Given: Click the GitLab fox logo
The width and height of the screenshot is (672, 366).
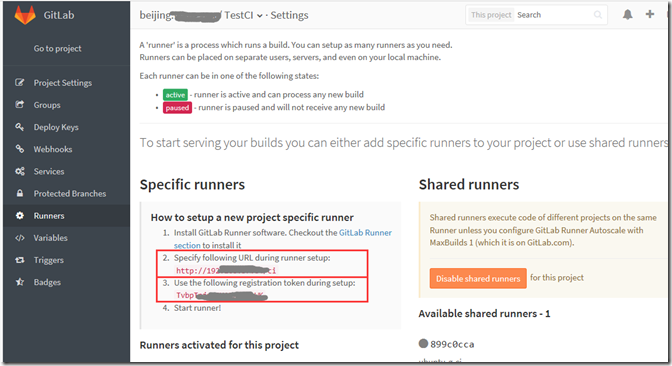Looking at the screenshot, I should tap(25, 14).
